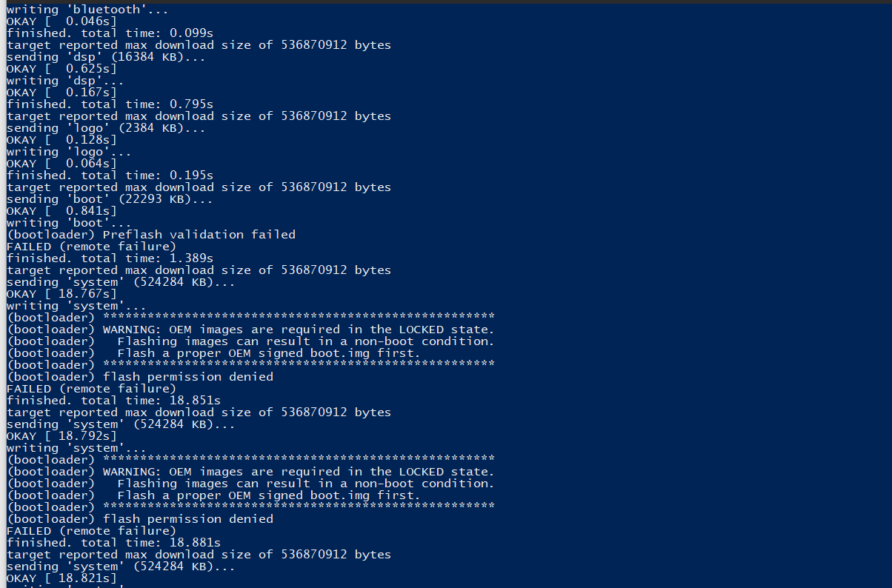Click 'finished. total time: 1.389s' line
The width and height of the screenshot is (892, 588).
tap(110, 258)
